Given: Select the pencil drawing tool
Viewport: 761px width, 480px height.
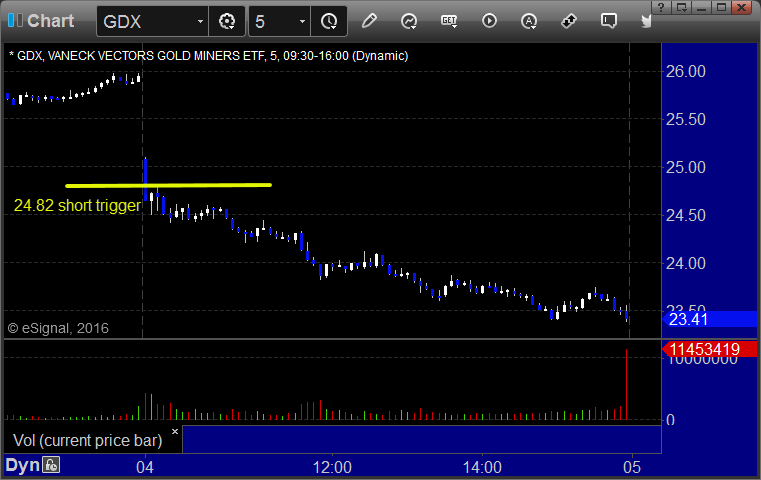Looking at the screenshot, I should [x=369, y=21].
